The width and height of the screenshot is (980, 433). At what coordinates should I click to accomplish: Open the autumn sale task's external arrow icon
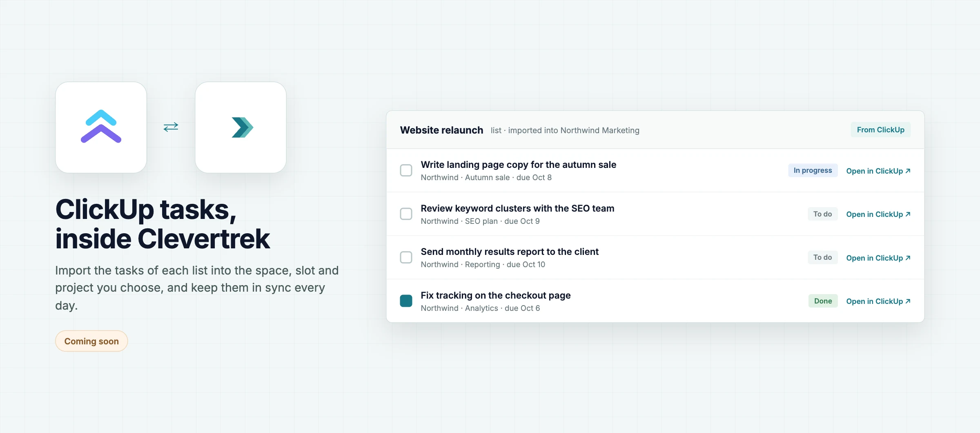(x=908, y=171)
